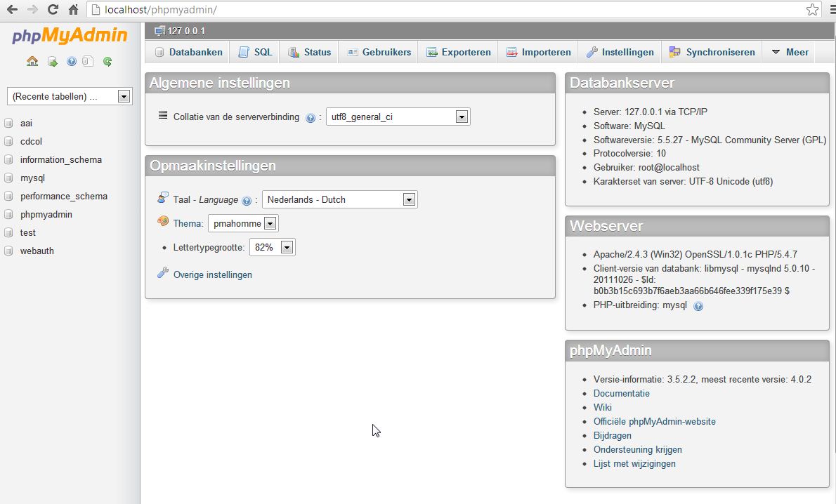This screenshot has height=504, width=836.
Task: Click the Apache/2.4.3 (Win32) webserver text
Action: pyautogui.click(x=695, y=254)
